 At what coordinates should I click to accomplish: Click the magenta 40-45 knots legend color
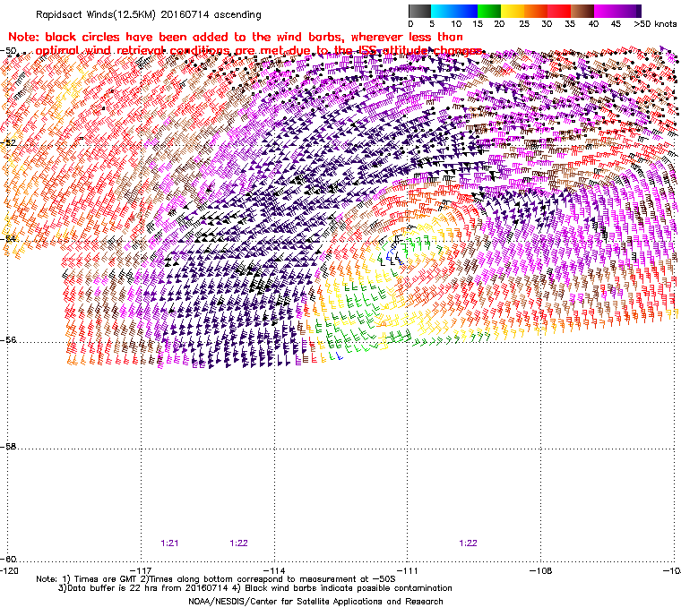pyautogui.click(x=607, y=11)
